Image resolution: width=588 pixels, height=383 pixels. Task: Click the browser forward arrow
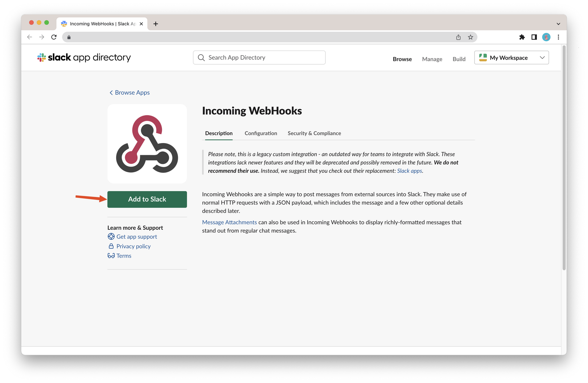click(x=42, y=37)
